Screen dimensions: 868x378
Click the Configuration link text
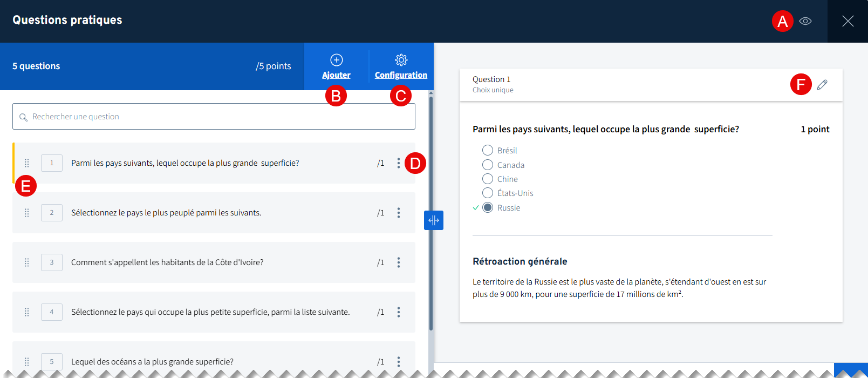tap(401, 75)
